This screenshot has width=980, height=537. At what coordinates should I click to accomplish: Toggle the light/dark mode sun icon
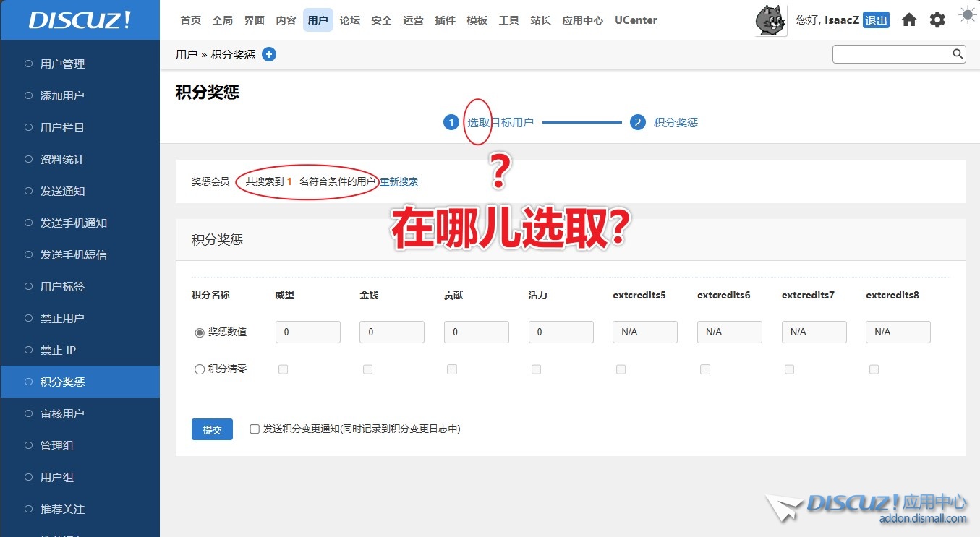966,14
